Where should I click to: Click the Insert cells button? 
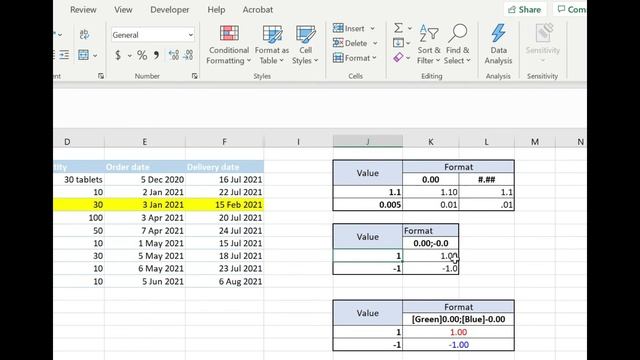pyautogui.click(x=349, y=28)
